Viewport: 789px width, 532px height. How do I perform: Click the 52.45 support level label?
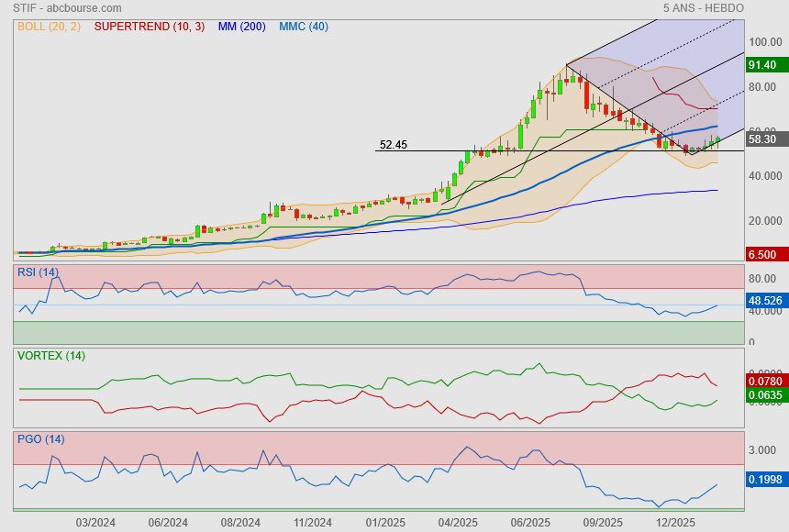pyautogui.click(x=393, y=145)
